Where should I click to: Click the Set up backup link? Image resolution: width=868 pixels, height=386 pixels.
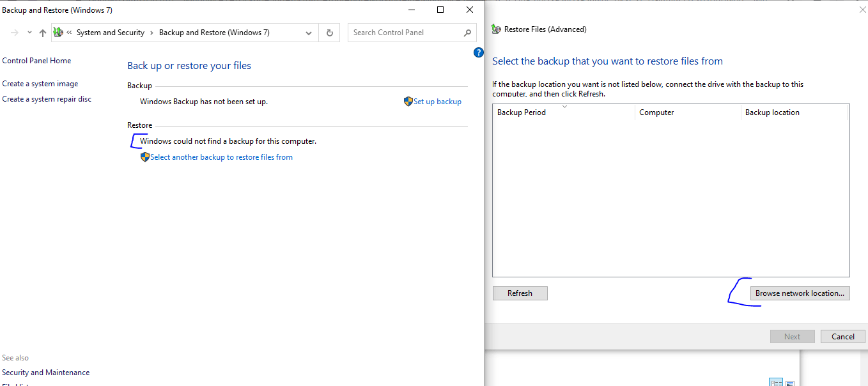tap(437, 102)
